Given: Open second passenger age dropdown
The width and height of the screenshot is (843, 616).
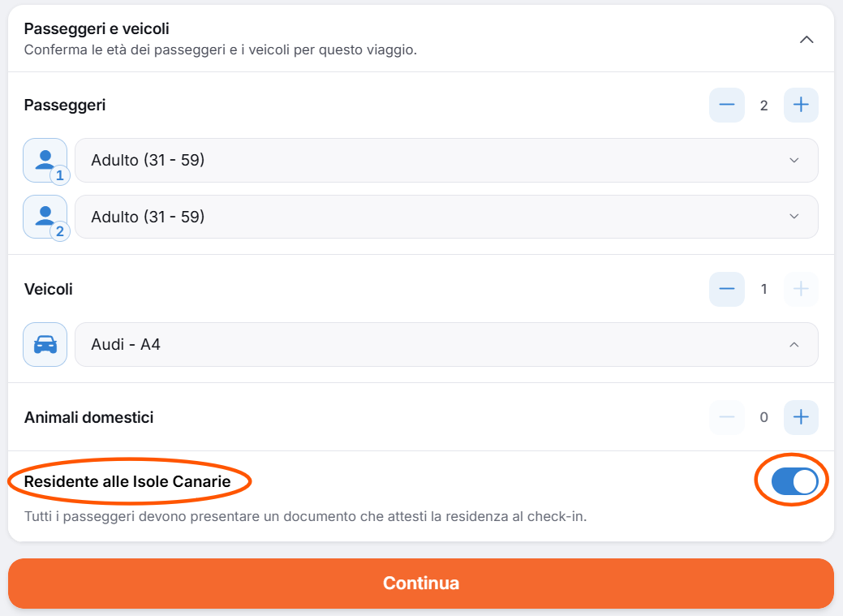Looking at the screenshot, I should click(446, 217).
